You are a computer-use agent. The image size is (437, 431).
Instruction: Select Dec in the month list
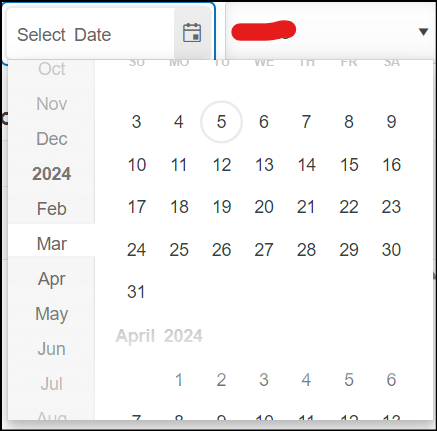pyautogui.click(x=52, y=139)
